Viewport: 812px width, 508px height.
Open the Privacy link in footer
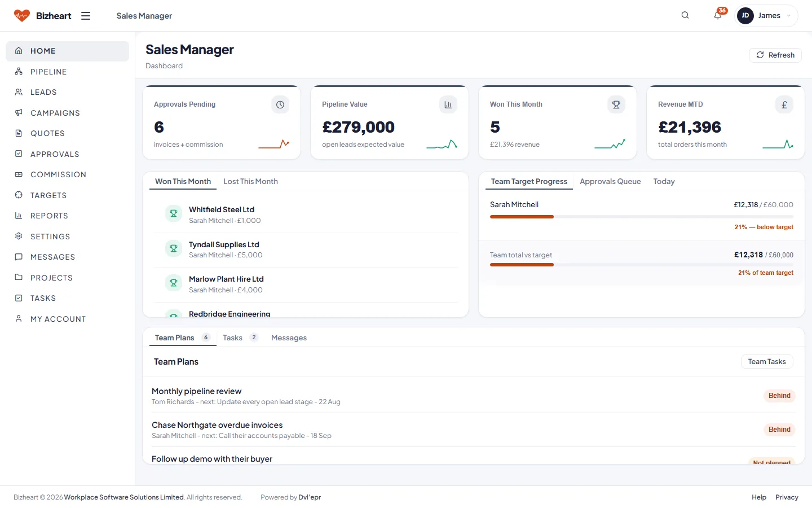point(787,497)
